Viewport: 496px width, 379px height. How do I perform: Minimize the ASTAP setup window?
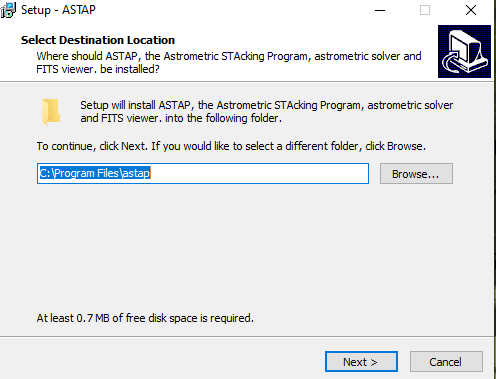pyautogui.click(x=380, y=10)
